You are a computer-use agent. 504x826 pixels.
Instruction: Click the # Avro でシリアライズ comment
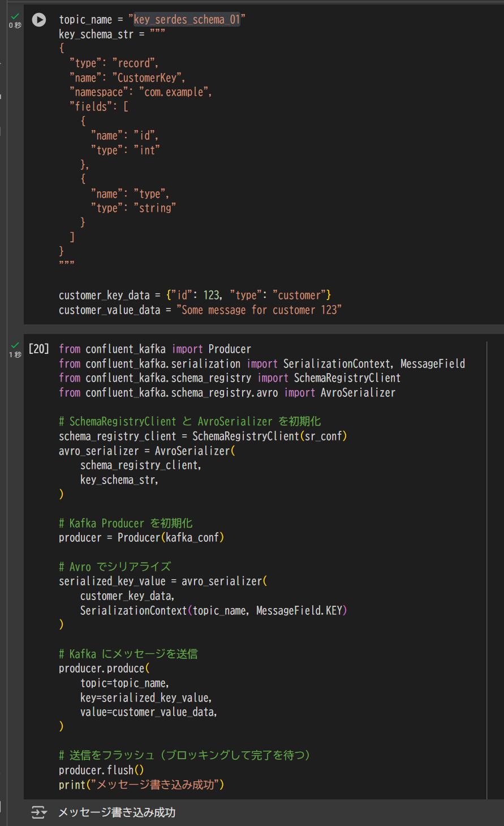115,567
